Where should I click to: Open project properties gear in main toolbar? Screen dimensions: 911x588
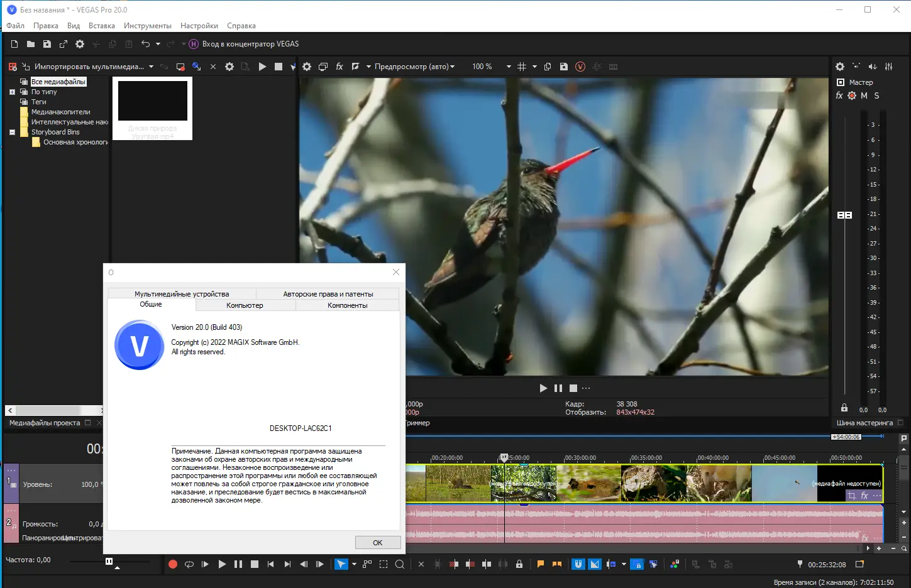(80, 44)
